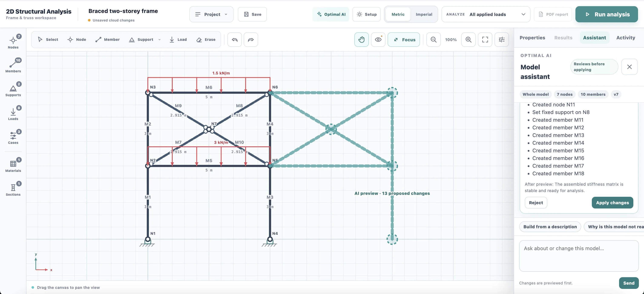Click the 1.5 kN/m load label

pyautogui.click(x=221, y=73)
